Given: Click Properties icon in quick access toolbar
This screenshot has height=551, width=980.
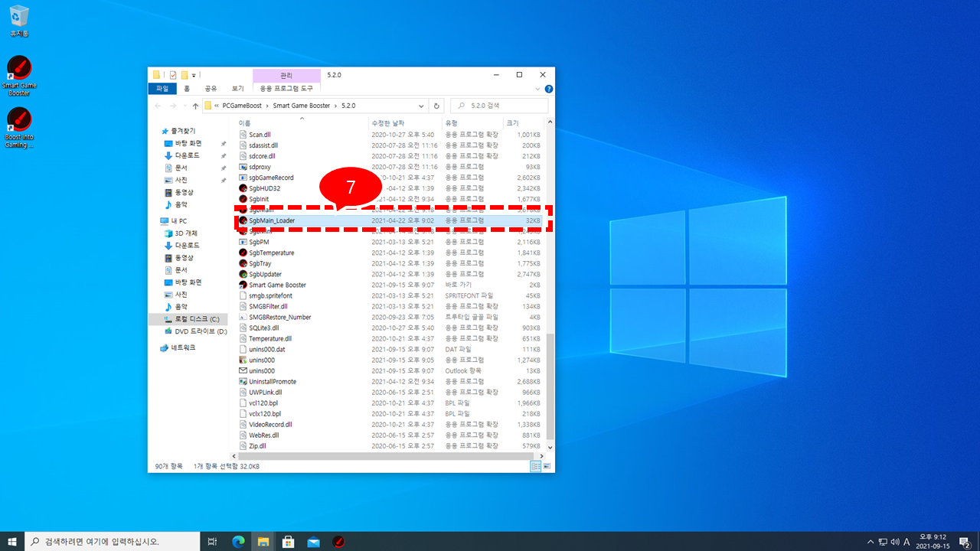Looking at the screenshot, I should click(x=173, y=75).
